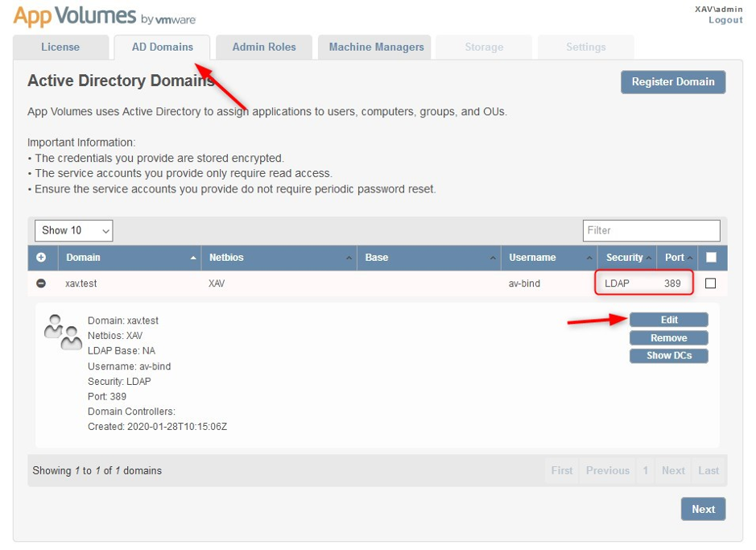Viewport: 756px width, 550px height.
Task: Click the 389 port cell
Action: pyautogui.click(x=672, y=283)
